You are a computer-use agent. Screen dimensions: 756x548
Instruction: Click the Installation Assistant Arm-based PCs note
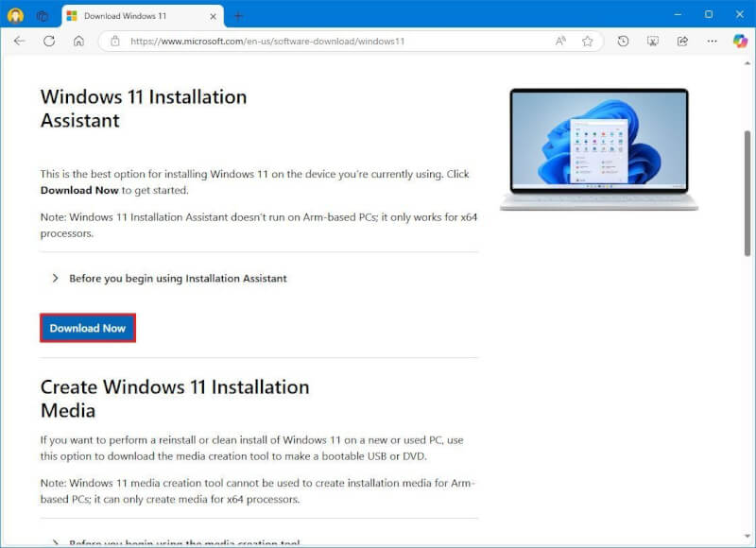(259, 225)
